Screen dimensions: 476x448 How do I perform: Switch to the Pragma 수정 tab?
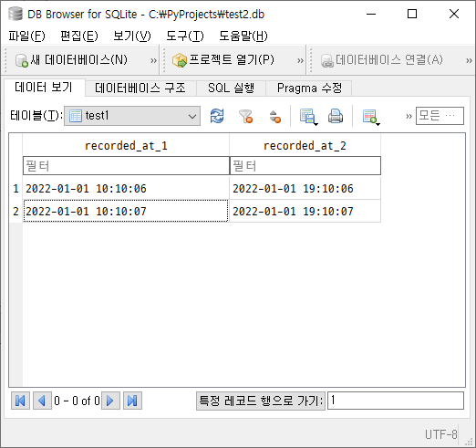(x=309, y=89)
